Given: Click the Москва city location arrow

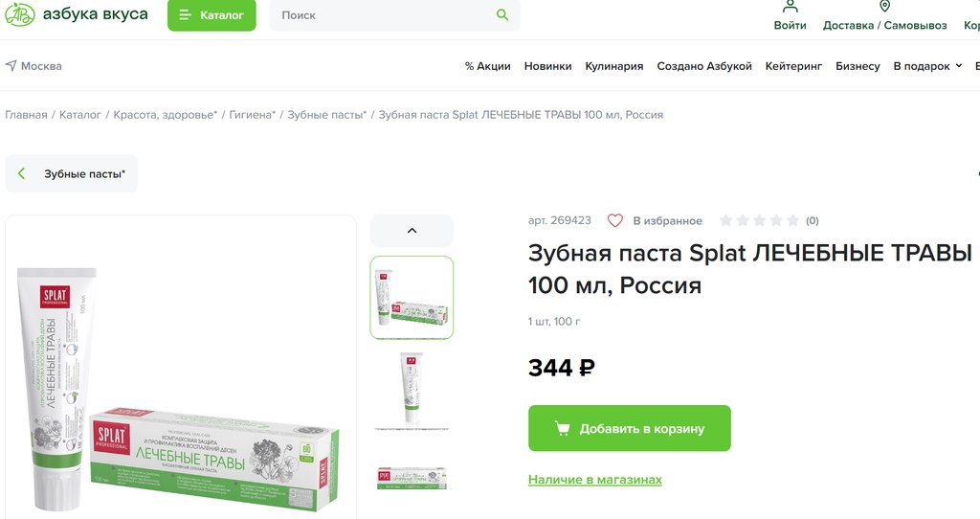Looking at the screenshot, I should point(11,66).
